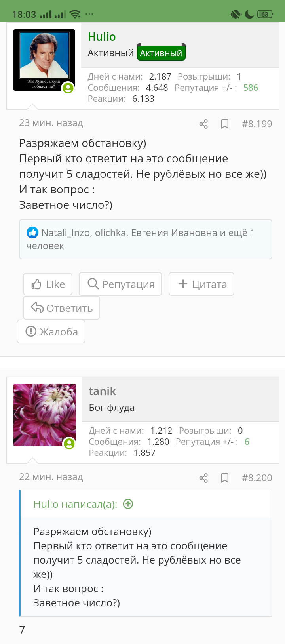This screenshot has width=285, height=644.
Task: Open permalink #8.200
Action: pos(257,478)
